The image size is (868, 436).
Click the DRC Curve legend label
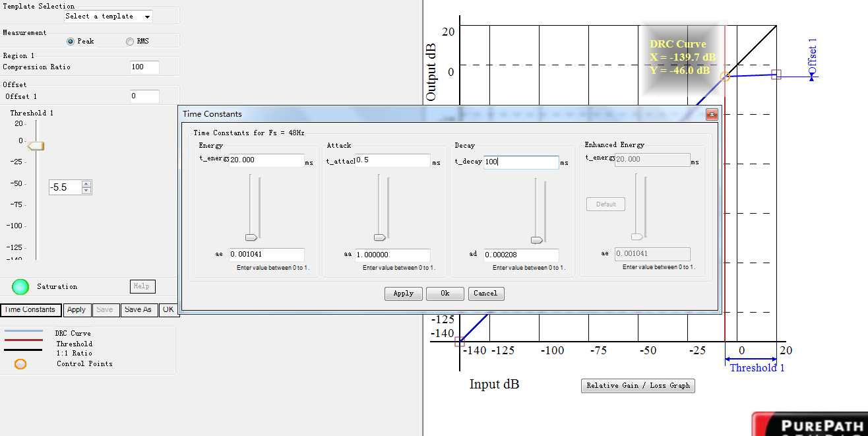[x=73, y=334]
